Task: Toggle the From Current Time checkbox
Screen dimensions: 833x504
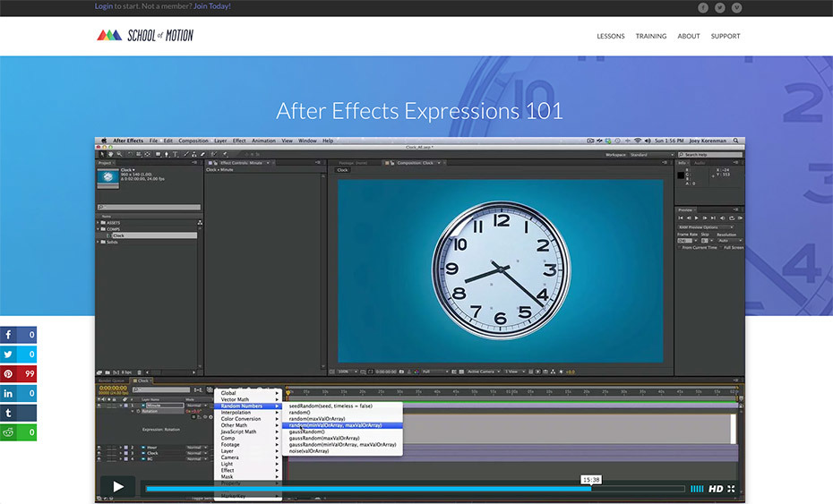Action: (680, 247)
